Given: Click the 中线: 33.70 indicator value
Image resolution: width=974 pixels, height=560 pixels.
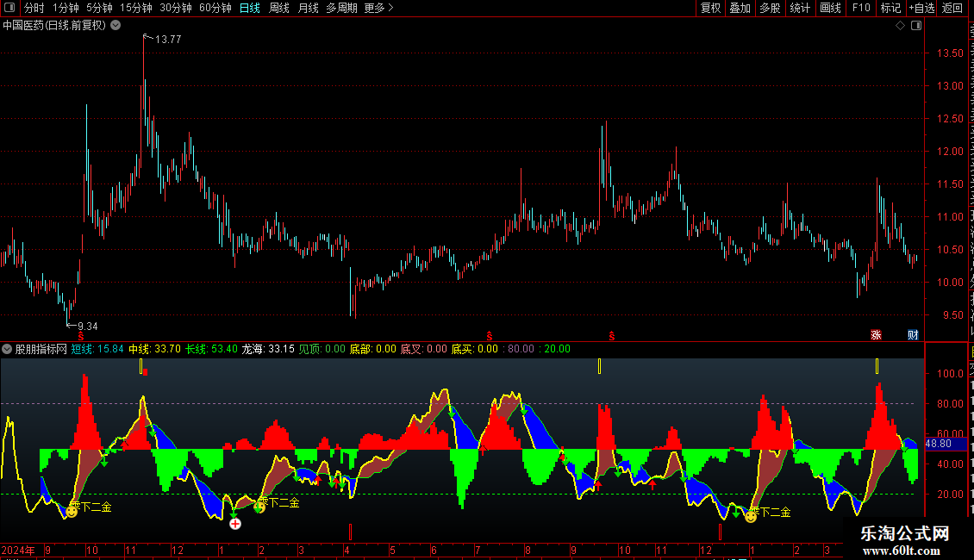Looking at the screenshot, I should [x=154, y=349].
